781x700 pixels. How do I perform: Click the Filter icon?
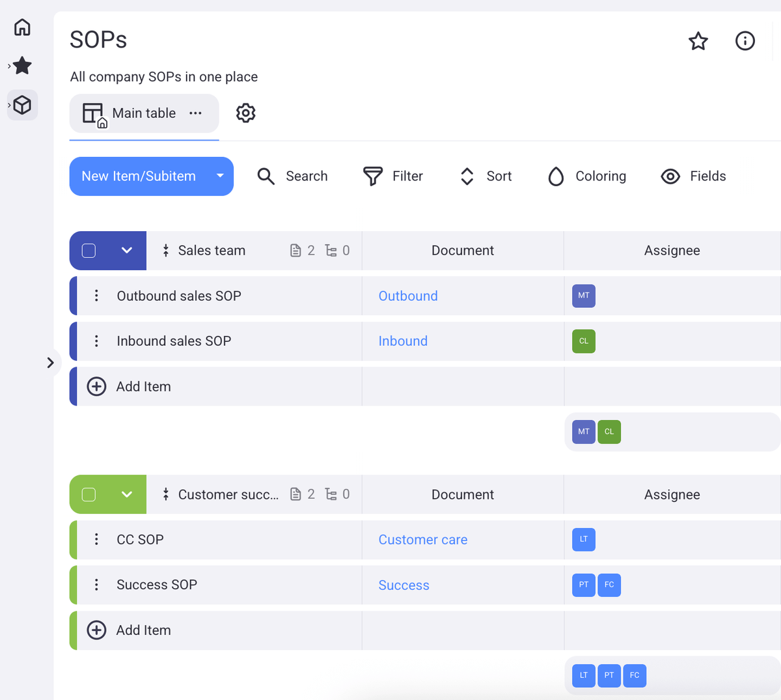372,176
